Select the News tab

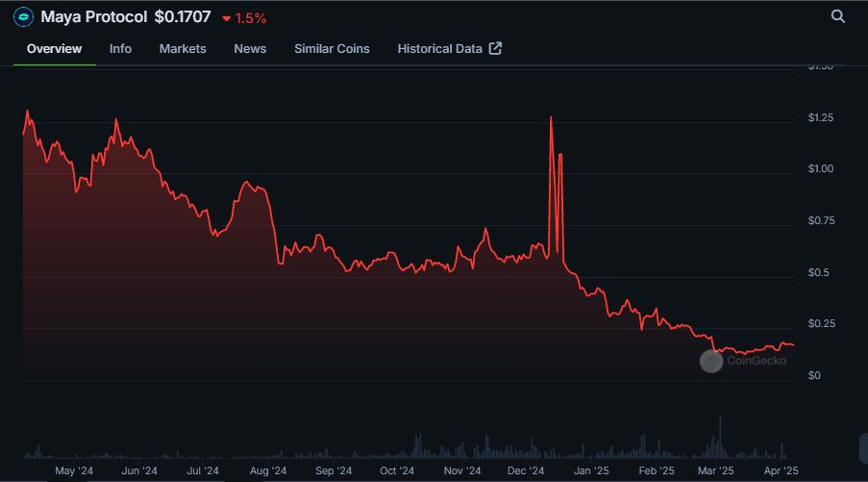250,48
